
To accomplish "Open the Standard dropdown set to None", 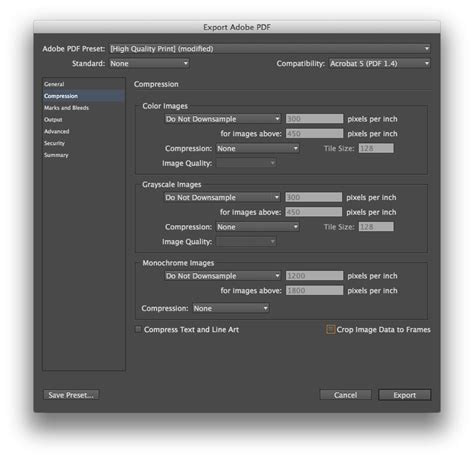I will tap(149, 63).
